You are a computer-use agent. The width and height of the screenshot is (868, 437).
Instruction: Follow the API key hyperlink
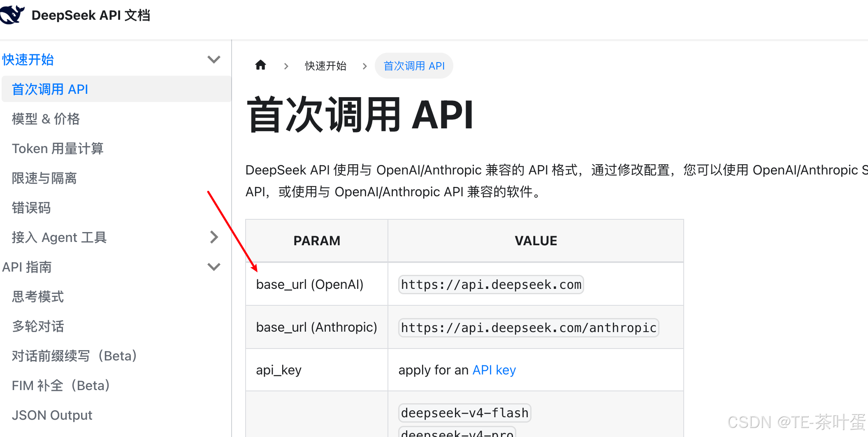click(x=494, y=370)
